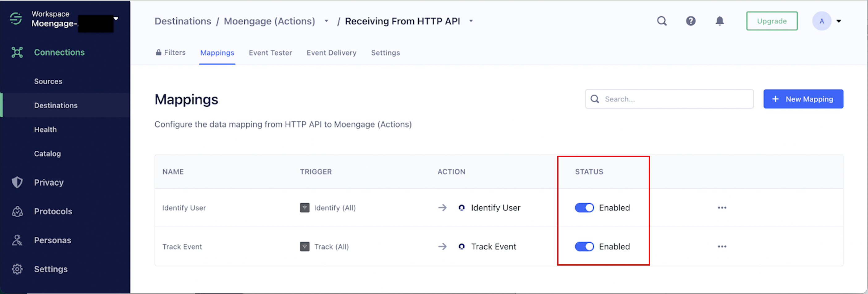The height and width of the screenshot is (294, 868).
Task: Click the Settings gear icon in sidebar
Action: pos(17,269)
